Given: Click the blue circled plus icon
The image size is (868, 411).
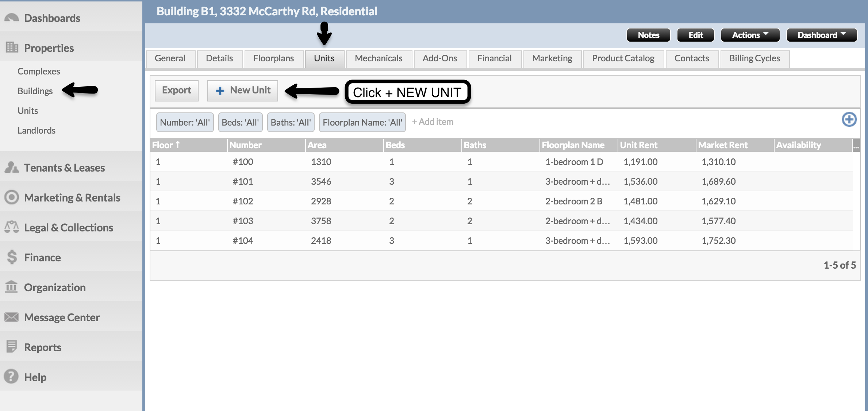Looking at the screenshot, I should pyautogui.click(x=849, y=119).
